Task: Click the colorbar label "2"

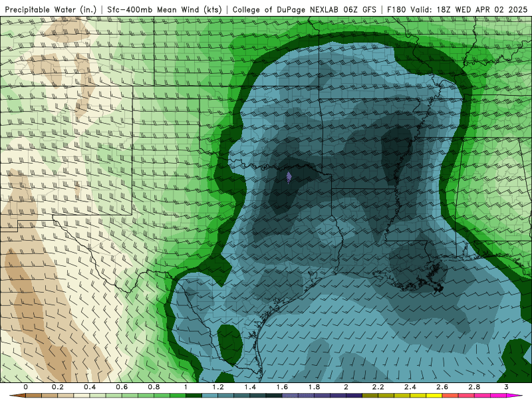Action: coord(346,387)
